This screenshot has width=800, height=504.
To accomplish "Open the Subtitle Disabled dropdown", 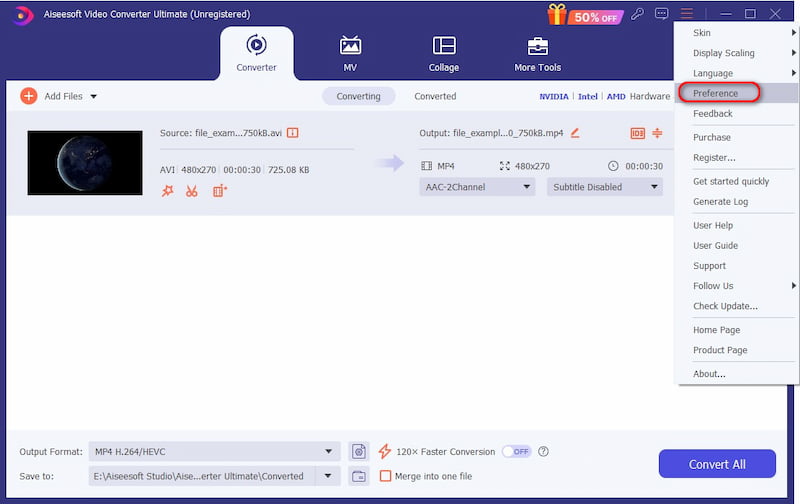I will click(605, 187).
